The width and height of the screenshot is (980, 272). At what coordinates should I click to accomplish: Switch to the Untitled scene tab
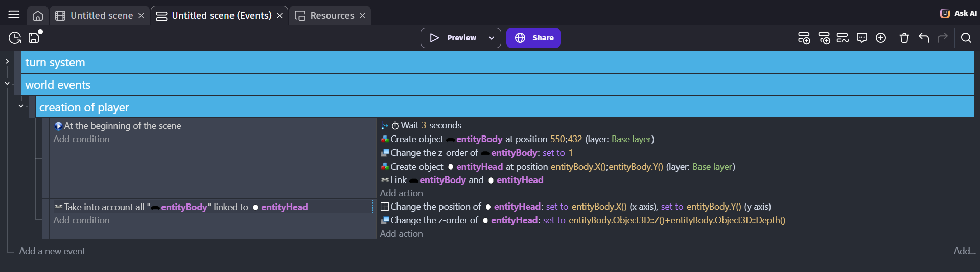click(101, 16)
